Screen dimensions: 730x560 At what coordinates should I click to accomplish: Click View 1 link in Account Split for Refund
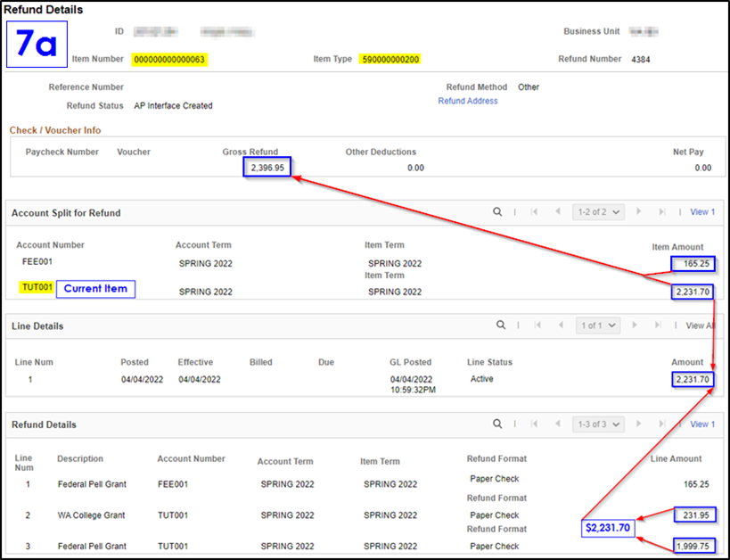click(x=702, y=212)
